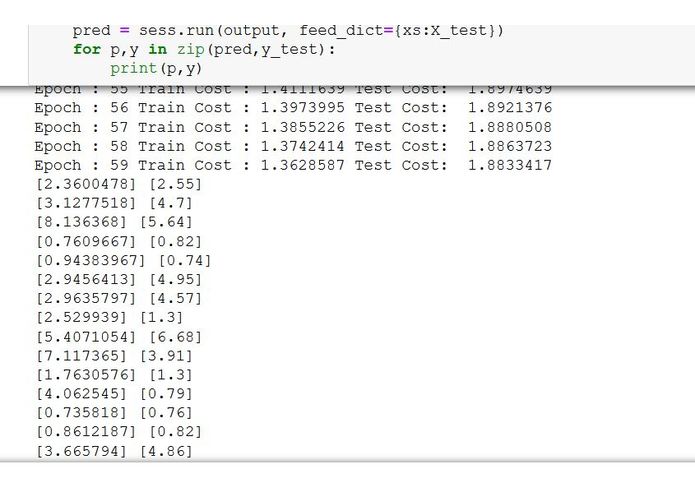Click actual value [0.74]
Viewport: 695px width, 494px height.
185,261
